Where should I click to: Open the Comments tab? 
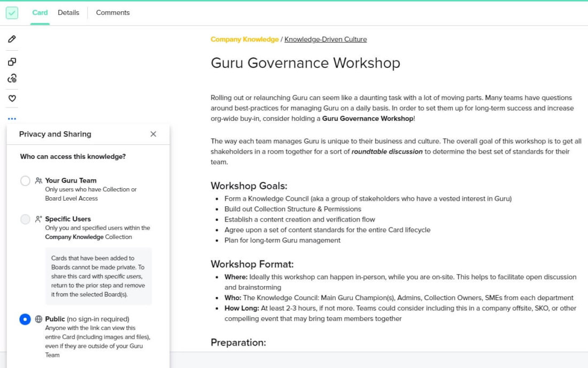[x=112, y=12]
